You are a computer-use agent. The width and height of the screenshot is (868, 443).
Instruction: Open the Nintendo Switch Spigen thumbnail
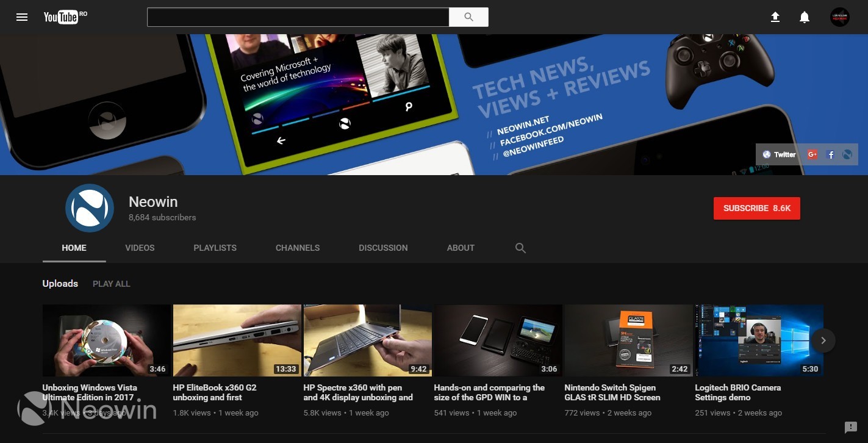(629, 340)
